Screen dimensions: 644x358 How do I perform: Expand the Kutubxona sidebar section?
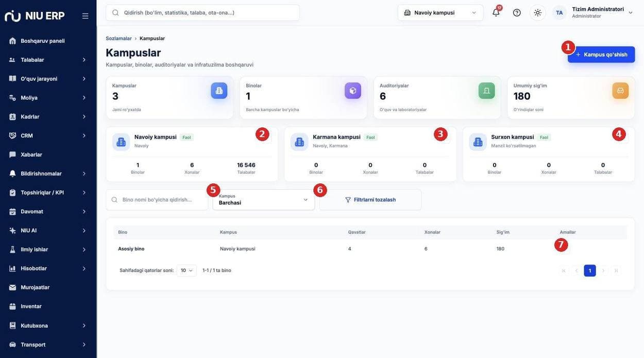pyautogui.click(x=48, y=326)
